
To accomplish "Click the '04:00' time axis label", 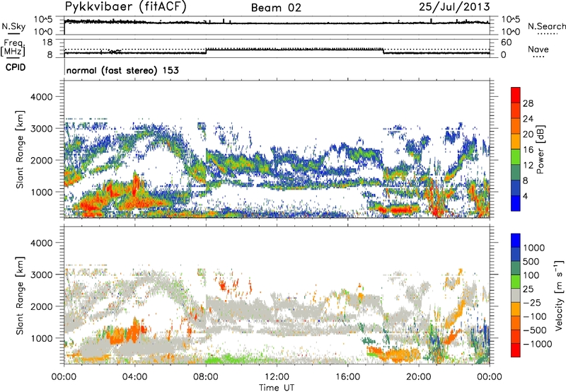I will tap(135, 377).
